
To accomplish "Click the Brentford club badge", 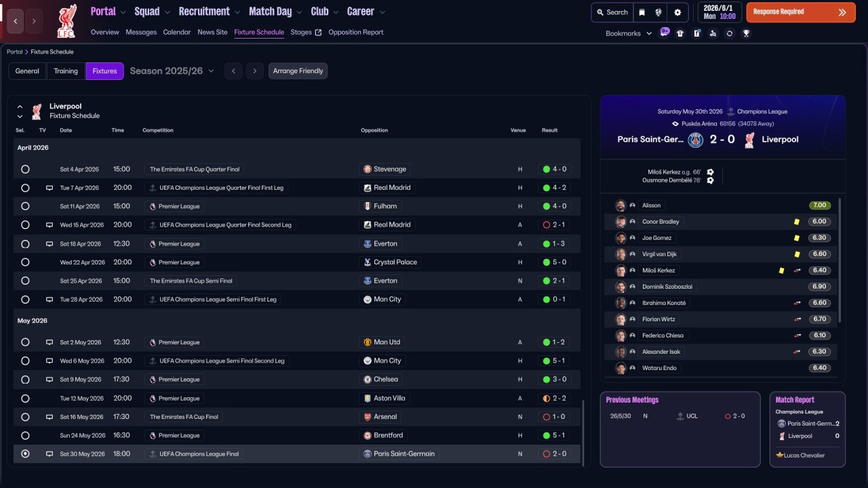I will click(x=367, y=435).
